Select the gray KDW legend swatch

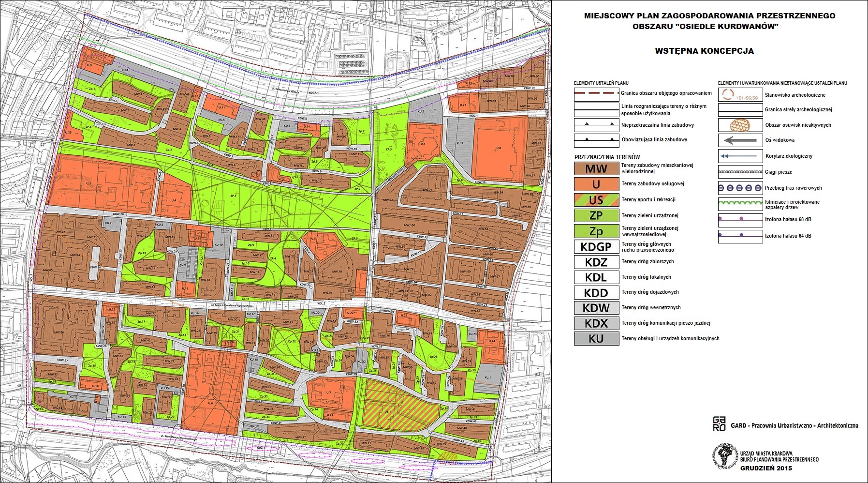pos(596,308)
